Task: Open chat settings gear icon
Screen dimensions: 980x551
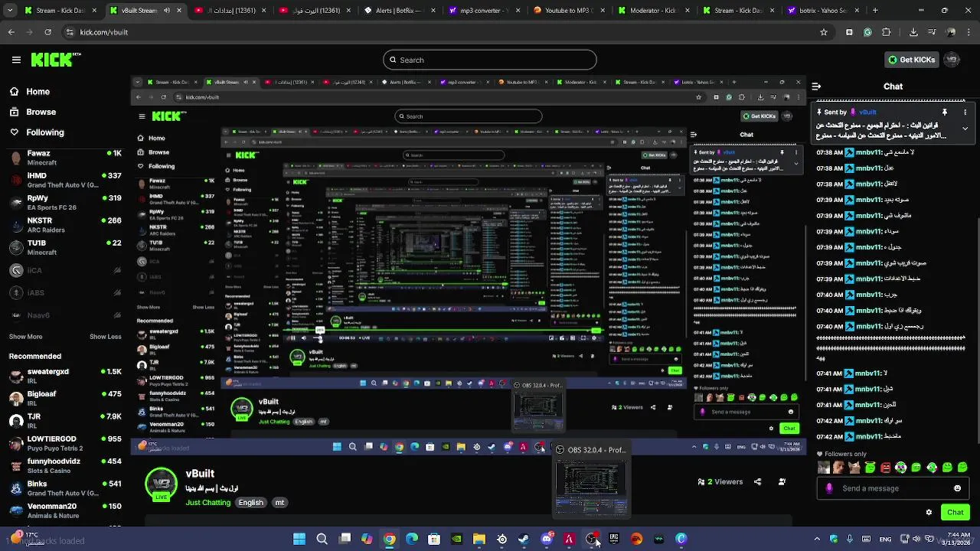Action: pyautogui.click(x=929, y=512)
